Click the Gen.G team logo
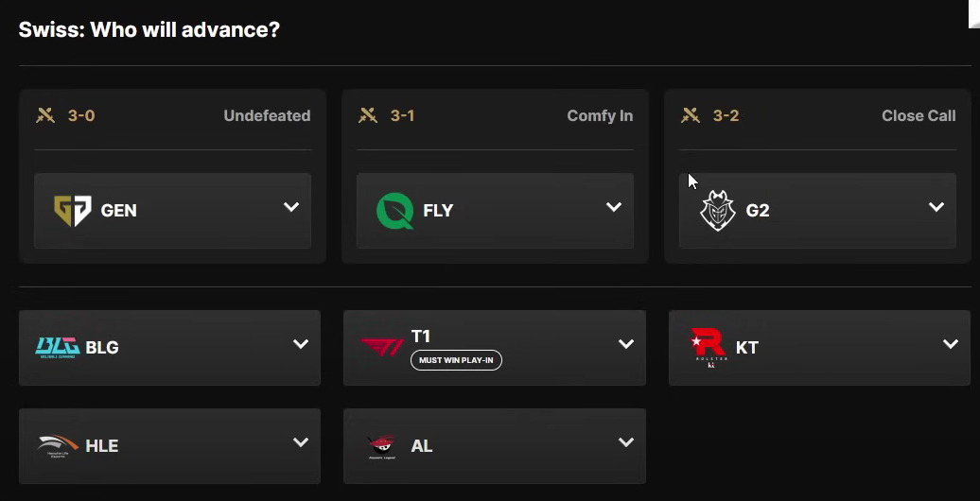This screenshot has height=501, width=980. (x=73, y=211)
